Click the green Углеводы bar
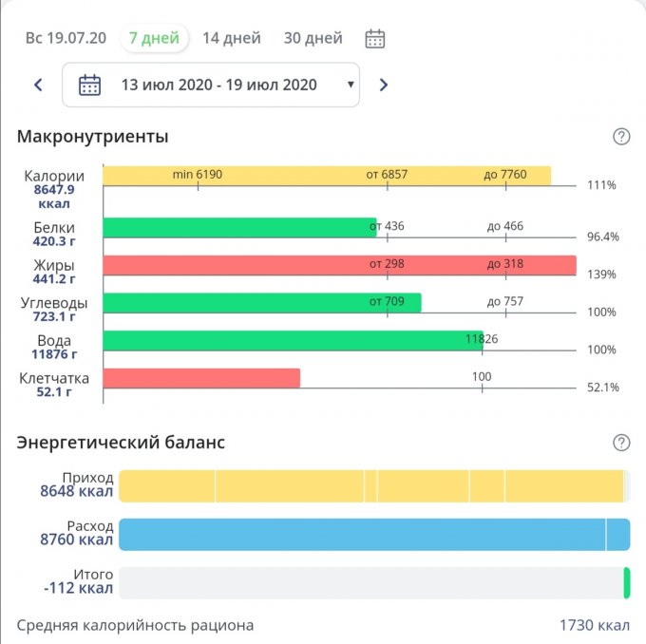This screenshot has width=646, height=644. tap(261, 303)
